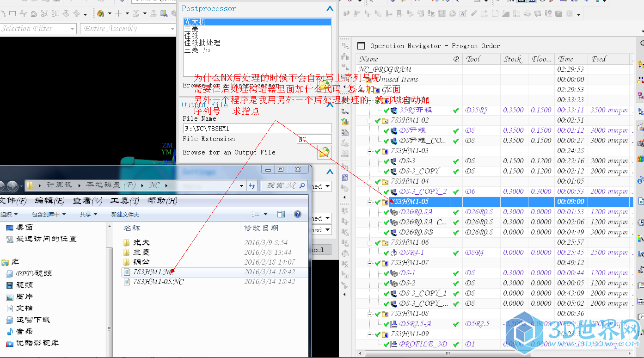Select the D5-2 operation row
Screen dimensions: 644x358
[x=495, y=283]
